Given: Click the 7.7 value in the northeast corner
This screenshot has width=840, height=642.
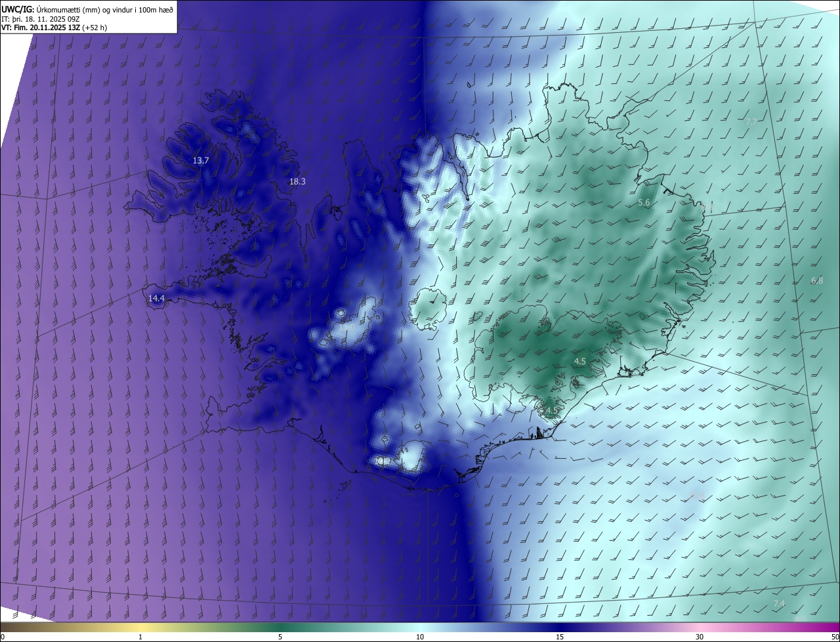Looking at the screenshot, I should 752,121.
